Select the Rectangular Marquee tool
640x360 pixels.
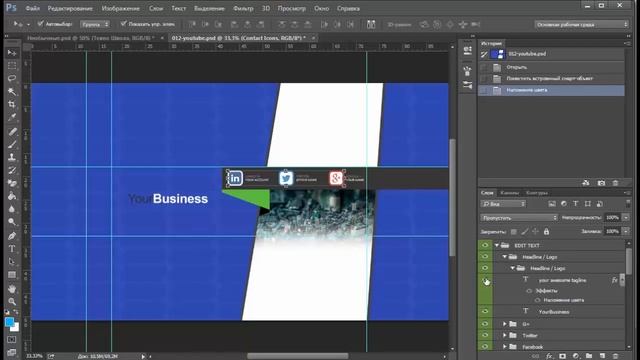pos(12,66)
